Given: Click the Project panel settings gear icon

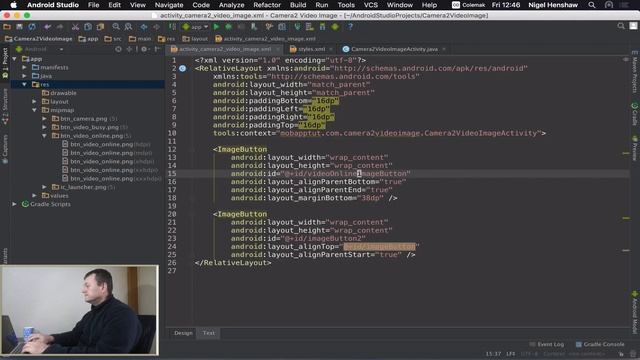Looking at the screenshot, I should click(144, 49).
